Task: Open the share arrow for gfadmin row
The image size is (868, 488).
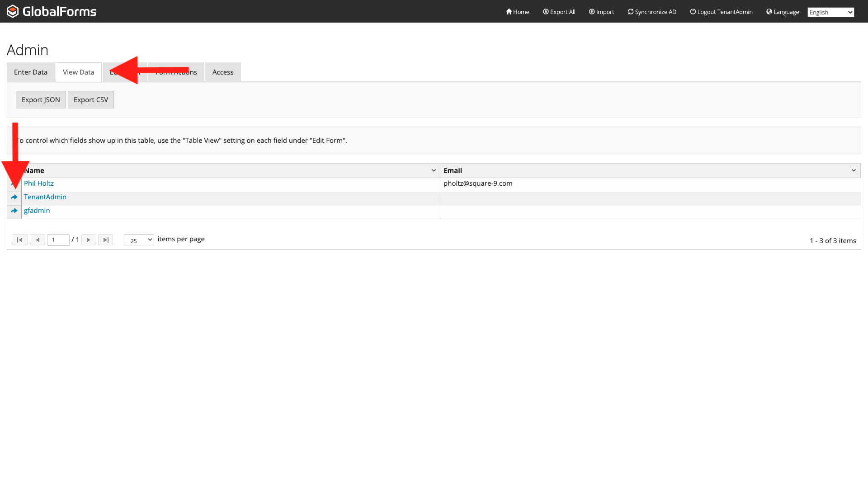Action: point(14,211)
